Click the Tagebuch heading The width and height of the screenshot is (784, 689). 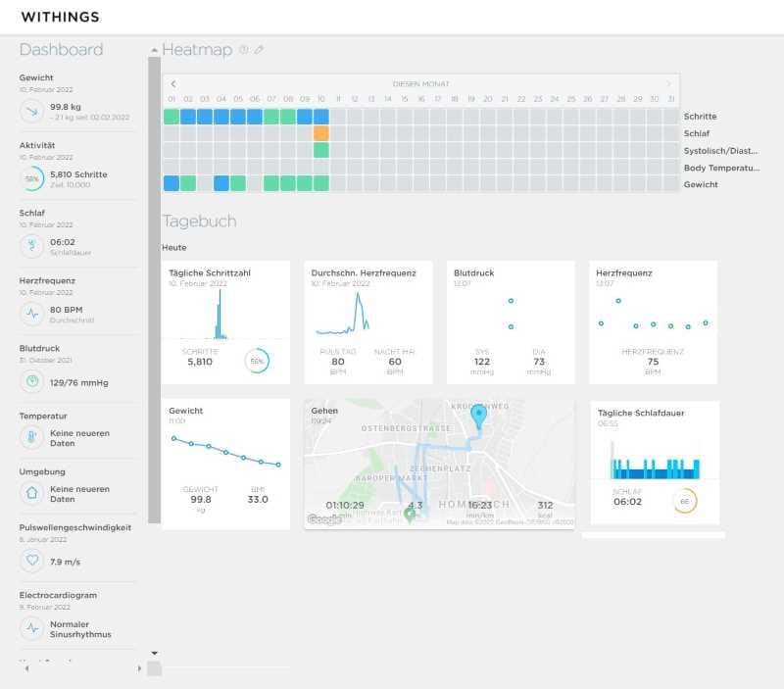[199, 221]
